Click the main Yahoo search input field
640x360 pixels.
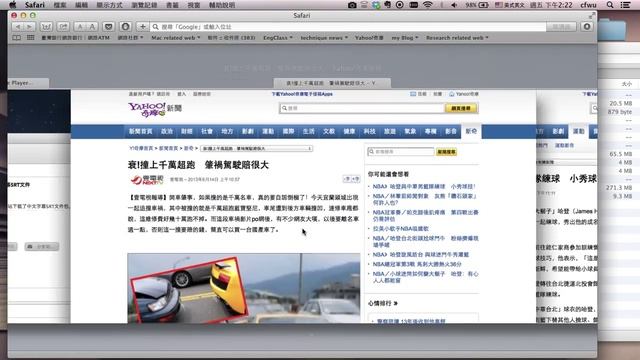click(x=362, y=108)
